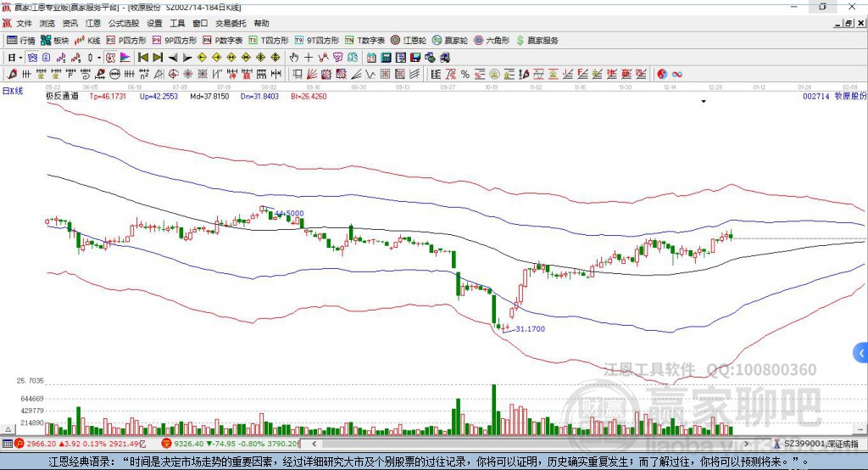Click the Up=42.2553 value

tap(159, 97)
